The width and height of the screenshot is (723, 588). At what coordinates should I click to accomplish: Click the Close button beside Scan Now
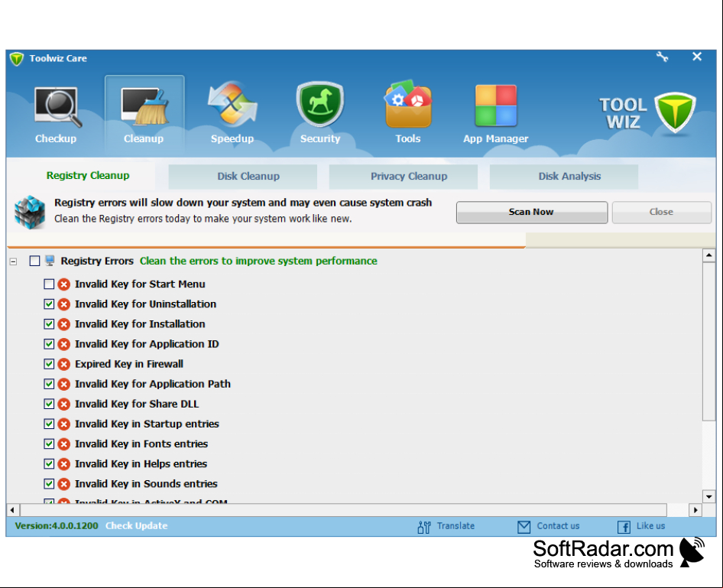coord(661,212)
